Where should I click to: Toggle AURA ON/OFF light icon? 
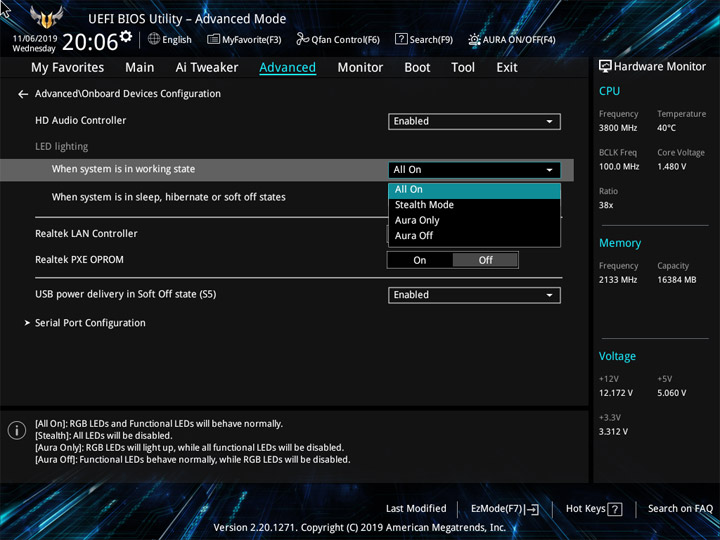(x=474, y=39)
